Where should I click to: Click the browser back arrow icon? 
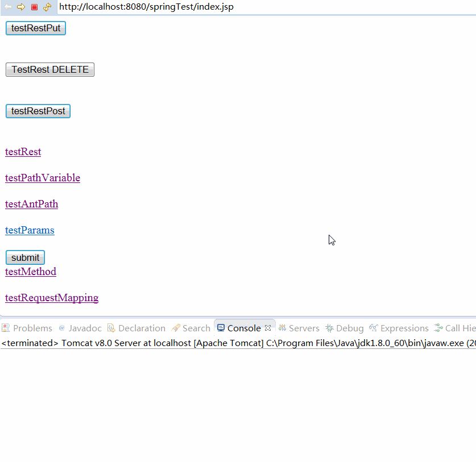click(x=8, y=7)
